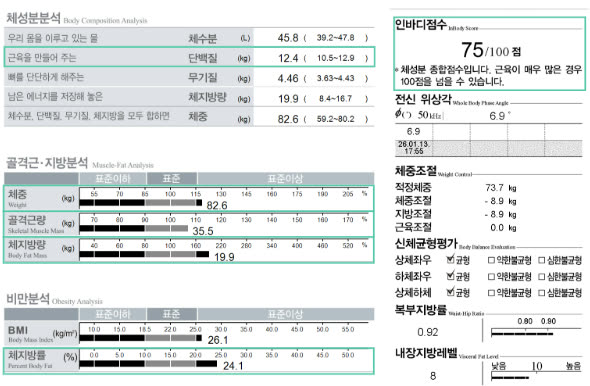Check 심한불균형 box for 상체좌우
This screenshot has height=386, width=590.
[x=541, y=260]
